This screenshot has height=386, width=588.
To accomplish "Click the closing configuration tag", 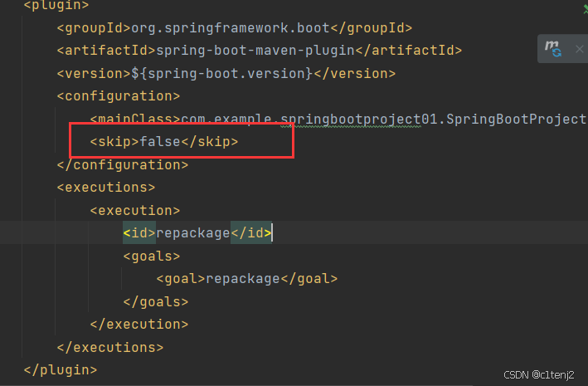I will pos(123,165).
